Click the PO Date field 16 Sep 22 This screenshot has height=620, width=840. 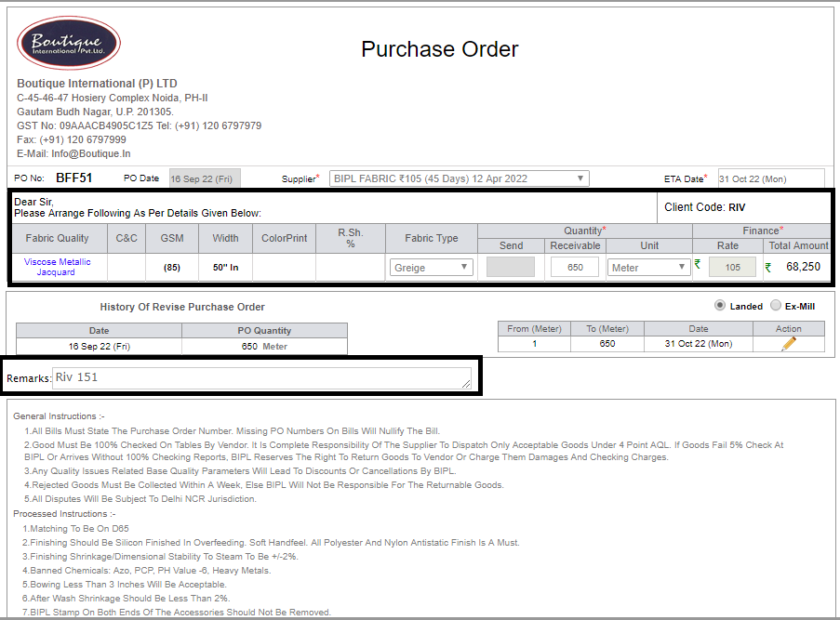click(205, 178)
